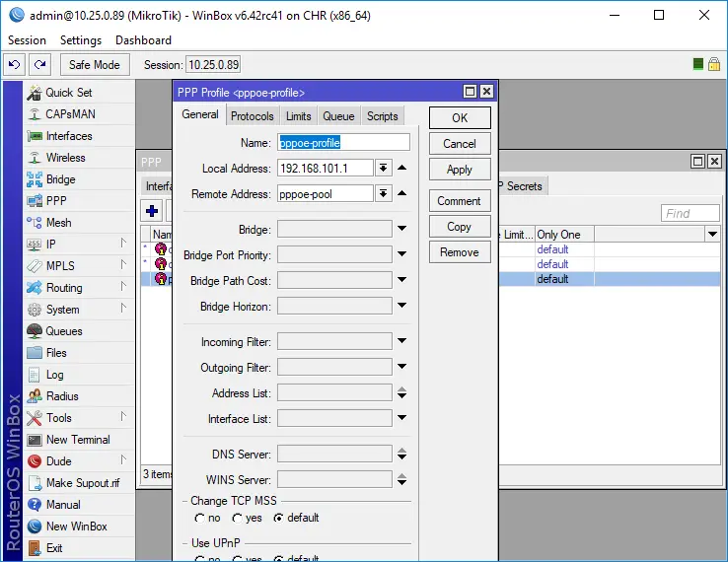Select 'yes' for Change TCP MSS

tap(238, 518)
